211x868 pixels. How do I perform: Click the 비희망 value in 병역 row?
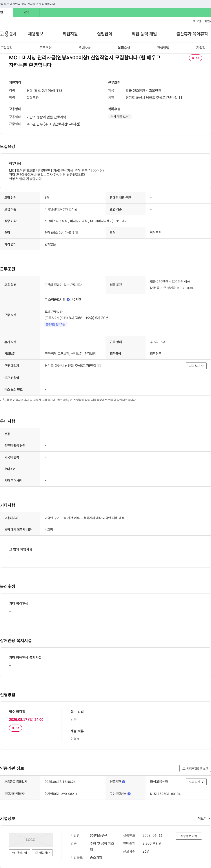coord(49,530)
